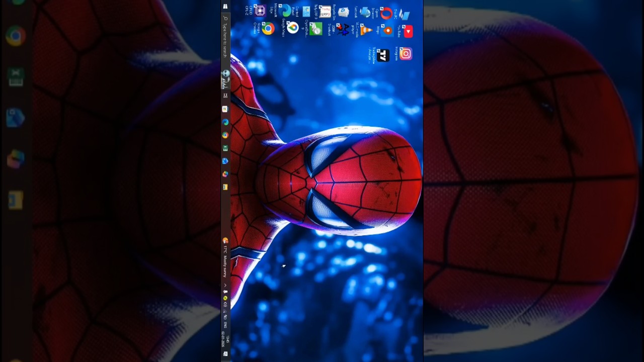The image size is (644, 362).
Task: Launch the Google Chrome desktop shortcut
Action: point(265,28)
